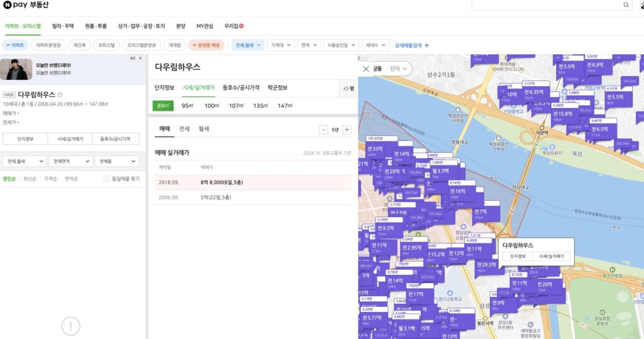
Task: Expand the 사용승인일 dropdown
Action: coord(341,45)
